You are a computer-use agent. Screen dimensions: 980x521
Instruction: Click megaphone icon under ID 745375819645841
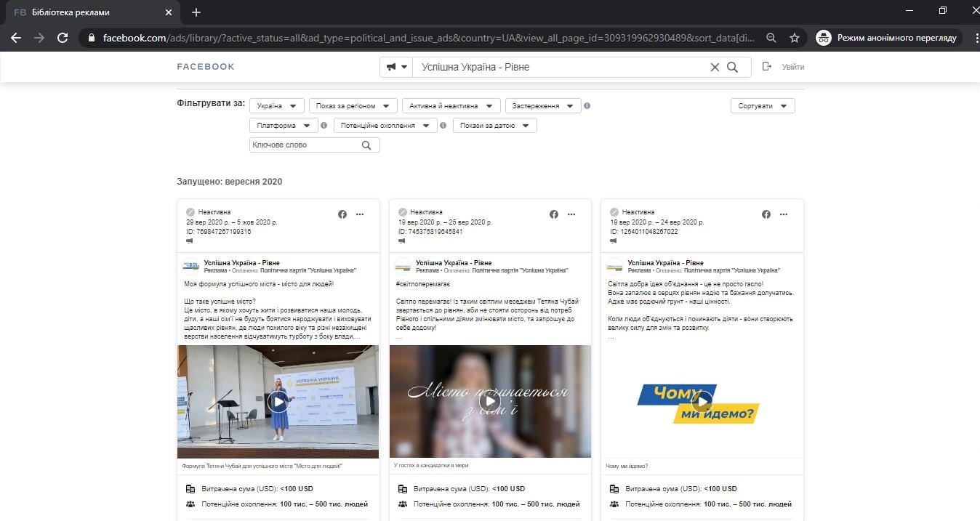click(x=402, y=241)
